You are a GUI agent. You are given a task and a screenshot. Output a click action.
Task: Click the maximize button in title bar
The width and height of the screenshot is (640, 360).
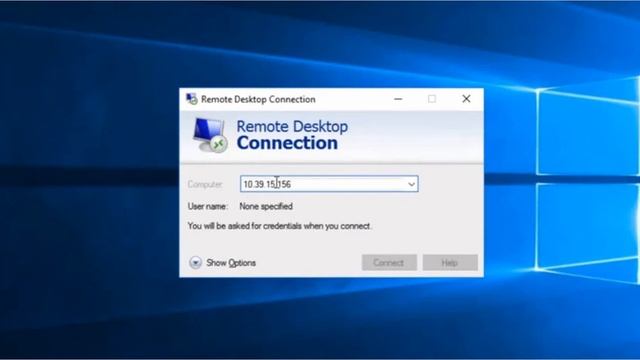[x=432, y=99]
